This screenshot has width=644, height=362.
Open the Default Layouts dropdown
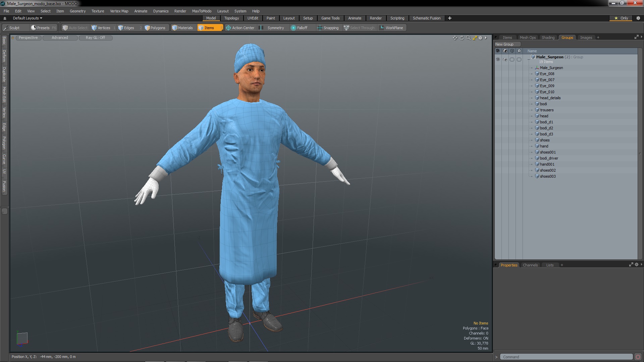coord(28,18)
